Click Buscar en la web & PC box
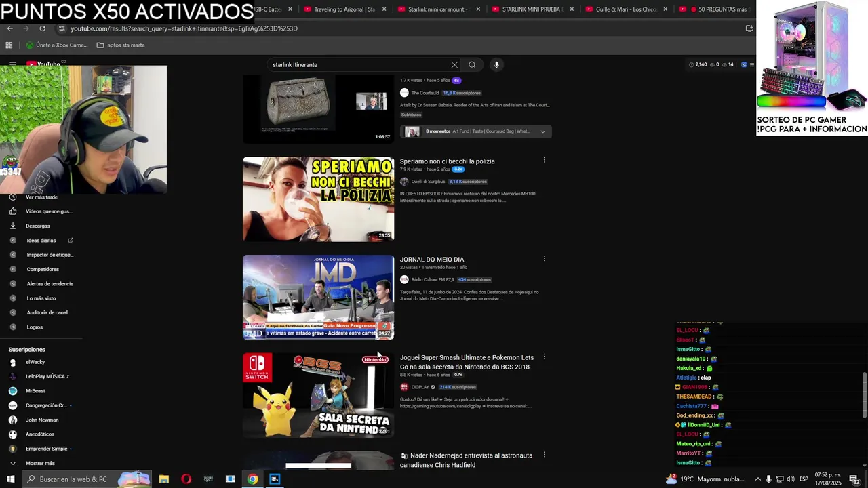The image size is (868, 488). pos(87,479)
